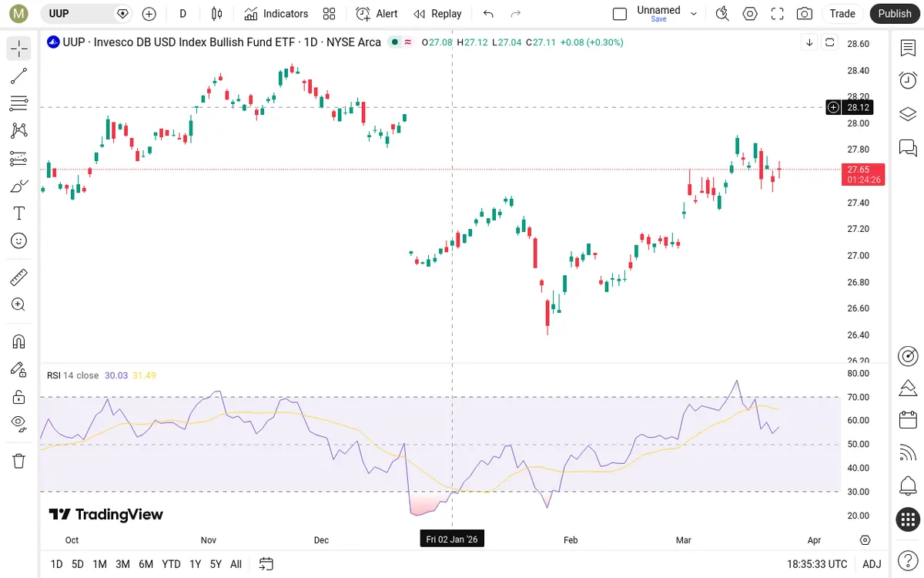Screen dimensions: 924x578
Task: Click the plus button at 28.12 price
Action: tap(833, 107)
